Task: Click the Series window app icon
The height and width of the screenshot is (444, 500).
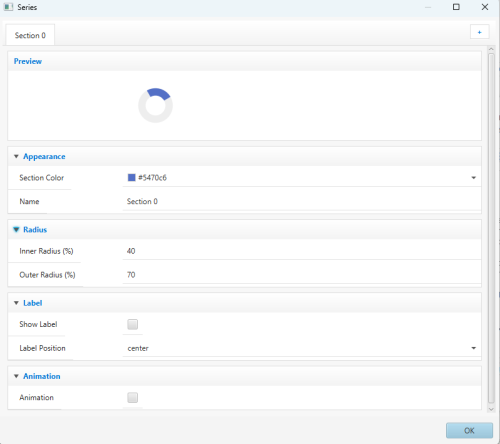Action: point(8,7)
